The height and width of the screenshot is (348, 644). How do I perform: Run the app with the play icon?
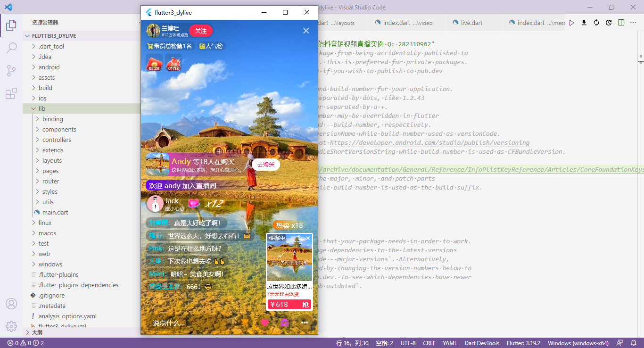571,22
